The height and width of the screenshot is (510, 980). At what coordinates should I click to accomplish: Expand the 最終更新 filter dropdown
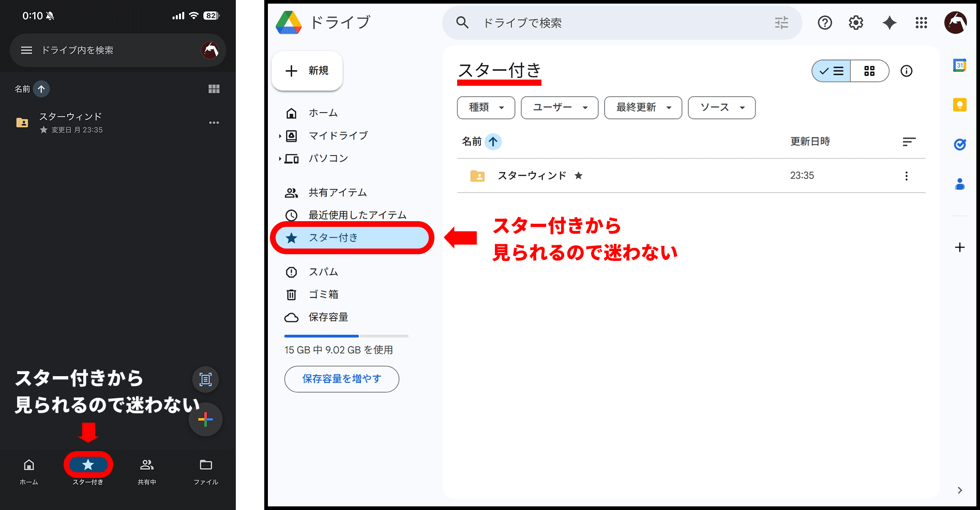[643, 107]
